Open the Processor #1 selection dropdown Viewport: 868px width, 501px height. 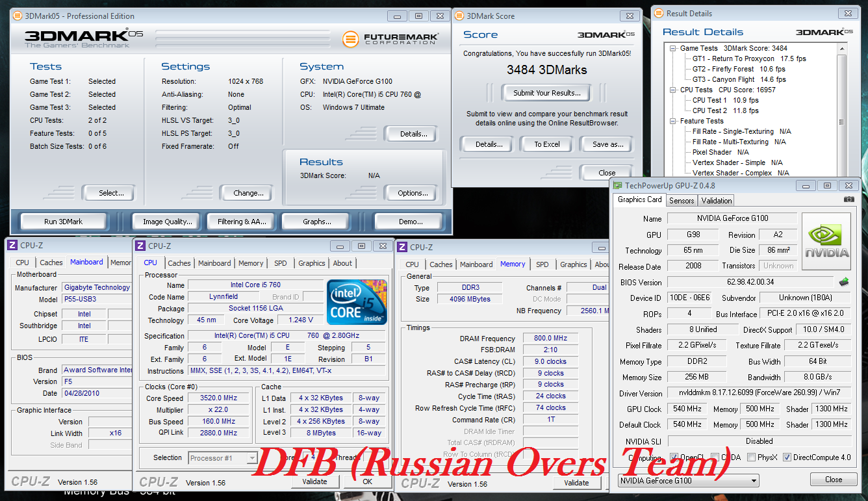click(223, 458)
